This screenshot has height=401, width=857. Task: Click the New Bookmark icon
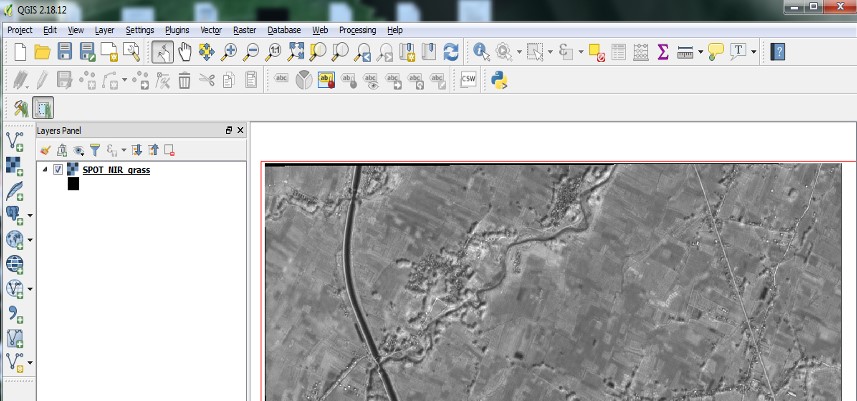[407, 52]
